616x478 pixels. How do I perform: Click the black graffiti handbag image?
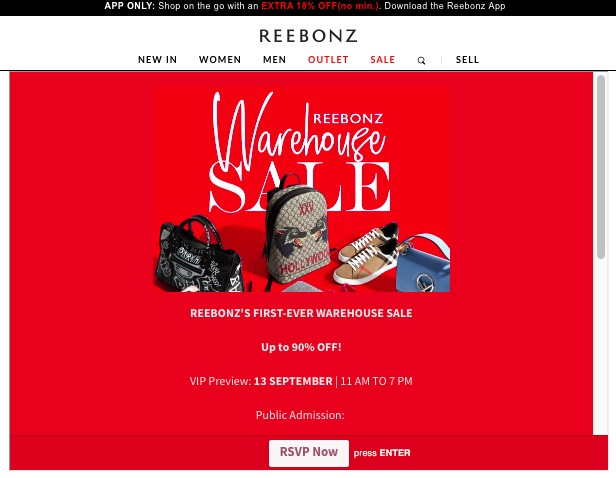pyautogui.click(x=199, y=255)
